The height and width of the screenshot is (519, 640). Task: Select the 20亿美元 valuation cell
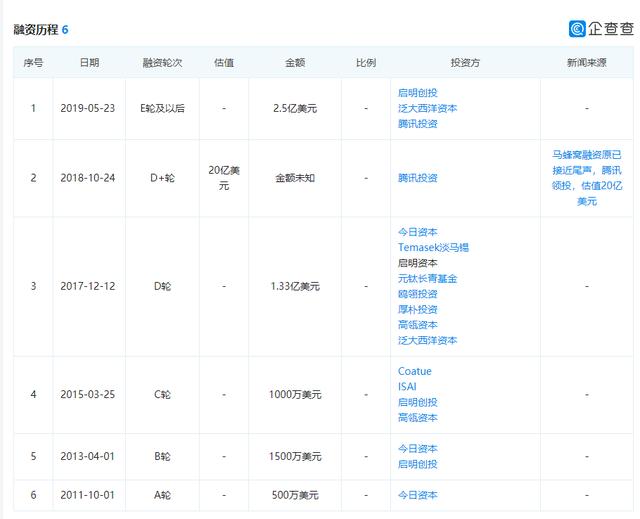224,178
